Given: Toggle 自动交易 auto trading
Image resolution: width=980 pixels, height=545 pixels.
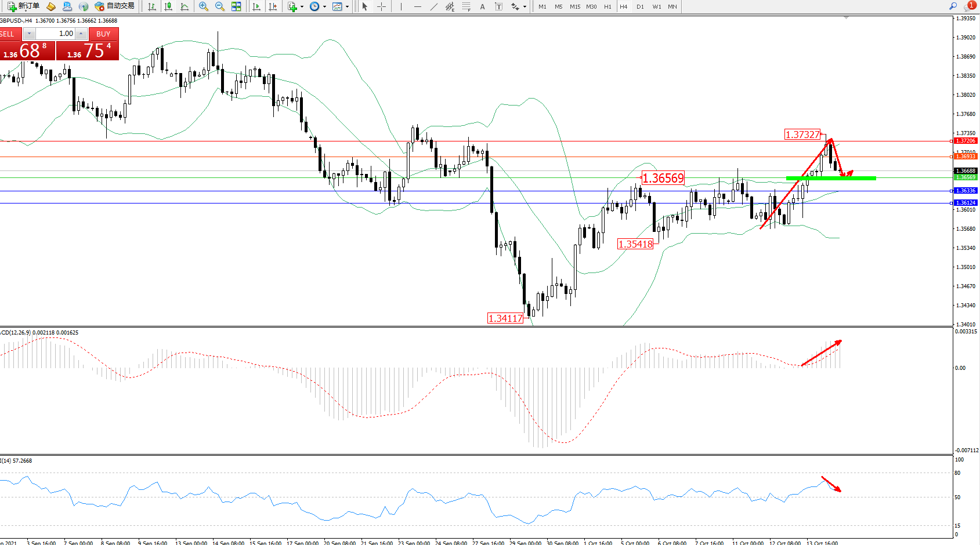Looking at the screenshot, I should coord(115,6).
